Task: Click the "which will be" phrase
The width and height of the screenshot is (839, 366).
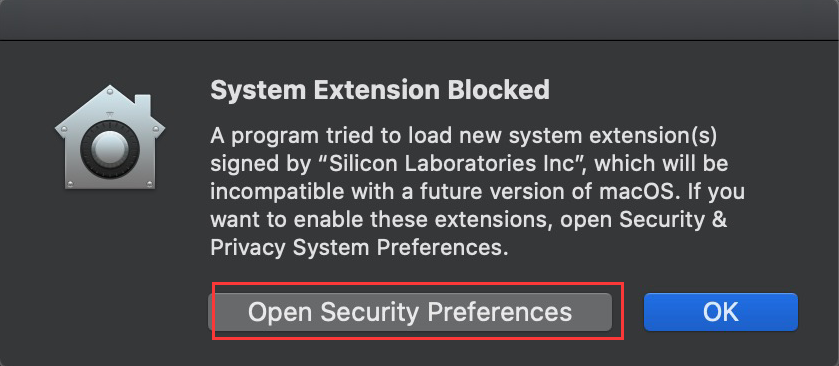Action: (x=662, y=164)
